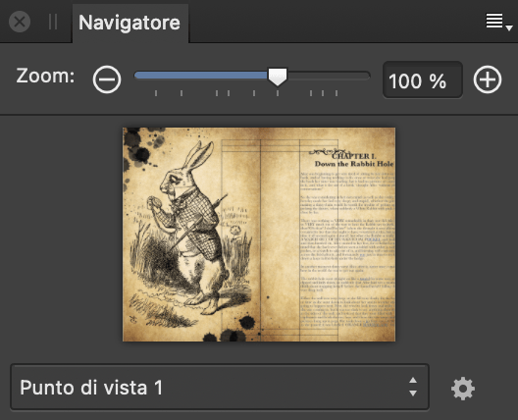Close the Navigatore panel
Screen dimensions: 518x420
point(20,23)
